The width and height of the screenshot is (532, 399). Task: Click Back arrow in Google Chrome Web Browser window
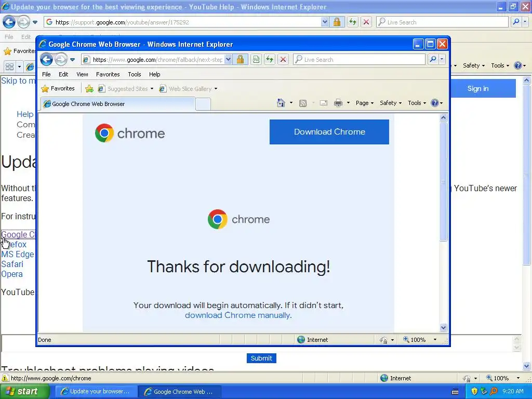click(x=46, y=60)
